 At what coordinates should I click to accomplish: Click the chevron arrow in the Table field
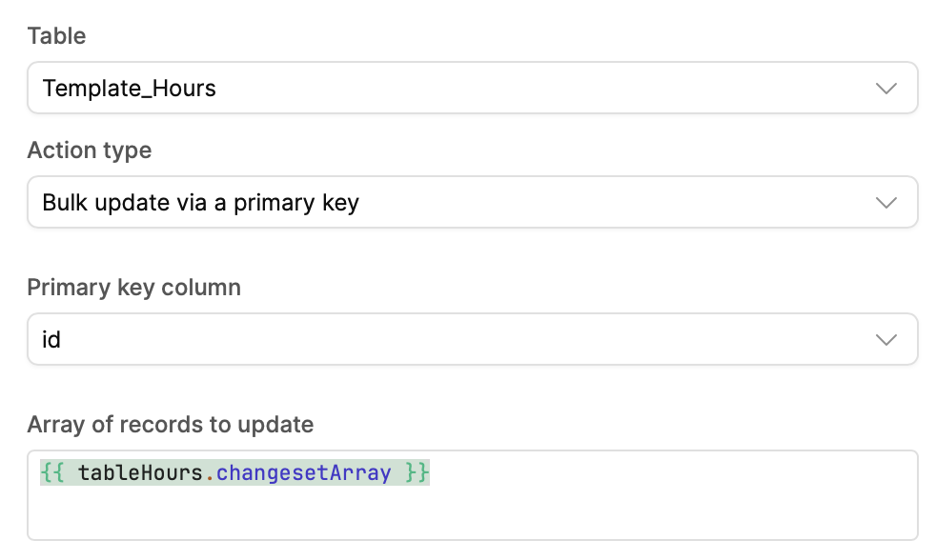[x=885, y=89]
